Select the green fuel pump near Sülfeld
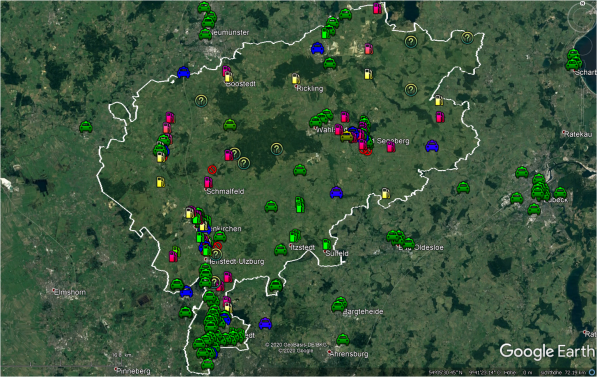The height and width of the screenshot is (378, 598). coord(327,244)
